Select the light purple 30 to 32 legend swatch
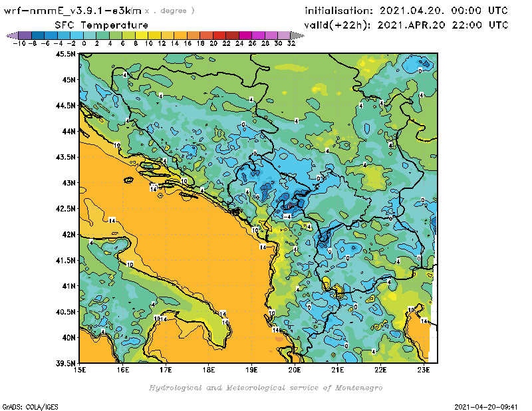 tap(284, 35)
